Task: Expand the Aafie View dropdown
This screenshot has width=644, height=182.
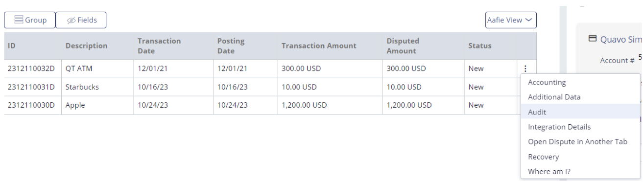Action: click(511, 20)
